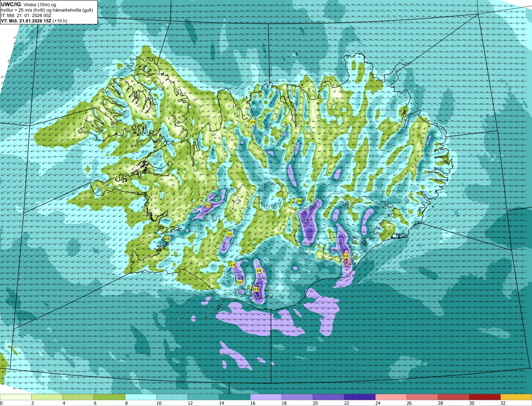The height and width of the screenshot is (406, 532).
Task: Pick the yellow-orange above-32 legend swatch
Action: pyautogui.click(x=516, y=397)
